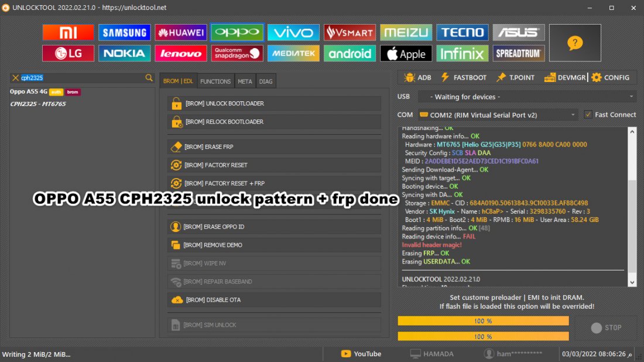Run [BROM] FACTORY RESET + FRP
Image resolution: width=644 pixels, height=362 pixels.
pos(274,183)
